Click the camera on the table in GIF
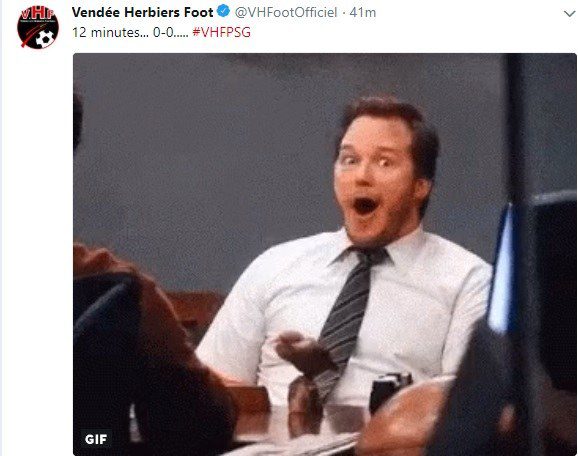The height and width of the screenshot is (456, 578). click(x=390, y=391)
